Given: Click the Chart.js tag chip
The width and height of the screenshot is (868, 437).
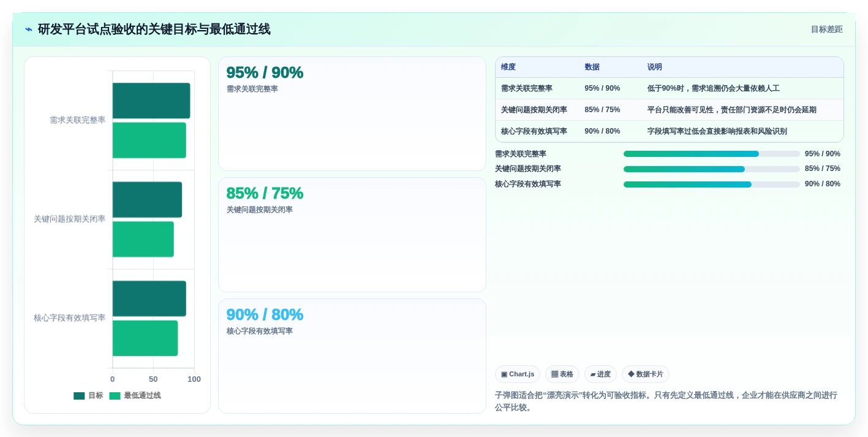Looking at the screenshot, I should coord(517,374).
